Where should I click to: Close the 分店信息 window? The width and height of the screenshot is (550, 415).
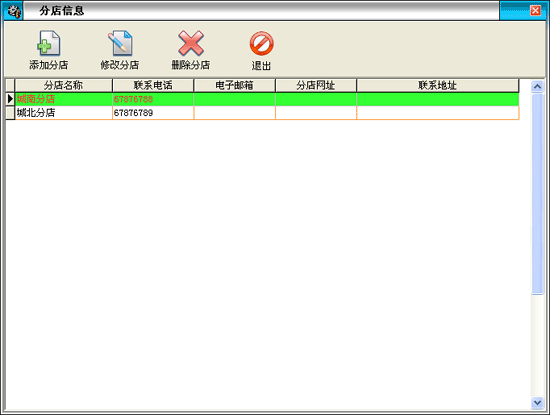535,11
